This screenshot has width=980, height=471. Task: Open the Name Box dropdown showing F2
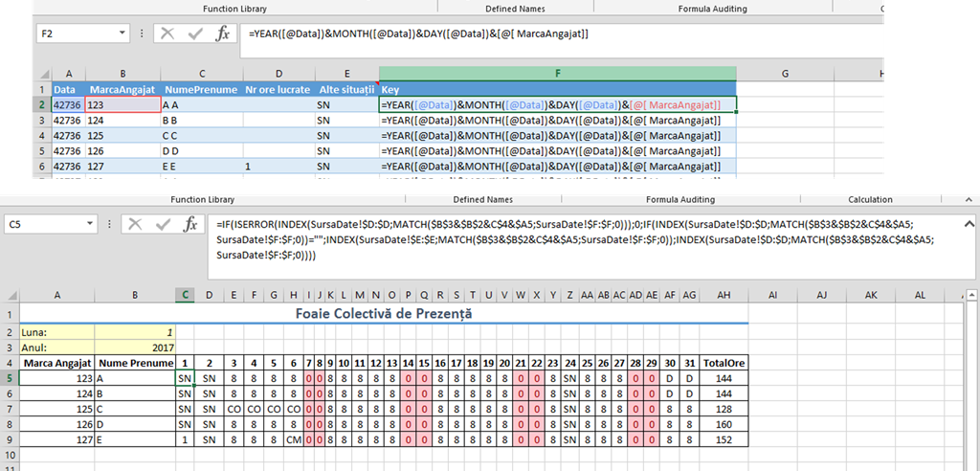[121, 34]
